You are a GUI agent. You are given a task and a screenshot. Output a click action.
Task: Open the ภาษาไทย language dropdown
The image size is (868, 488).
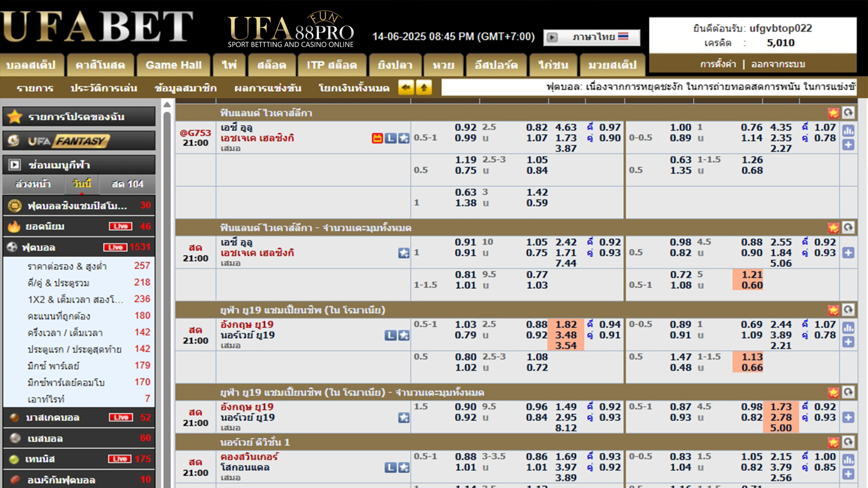coord(592,37)
